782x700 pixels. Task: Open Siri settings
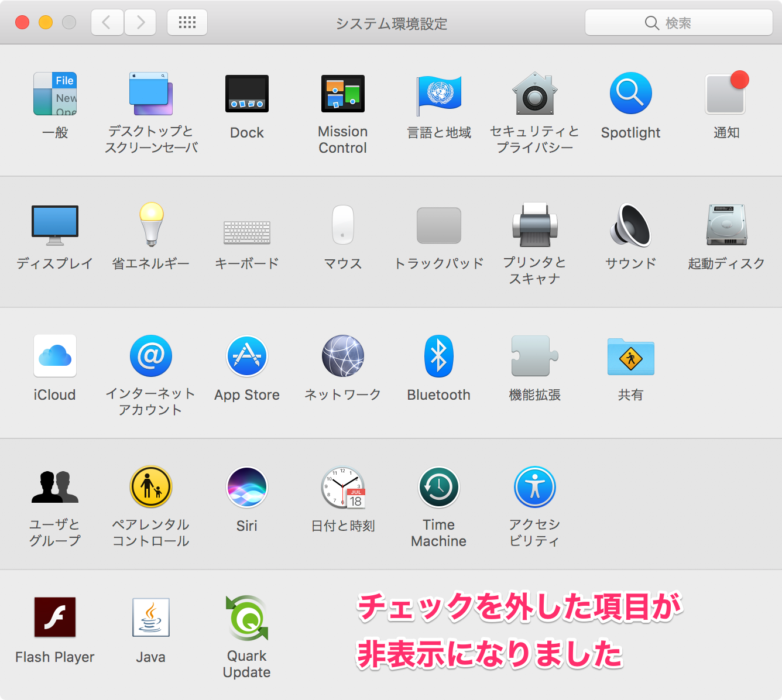(247, 487)
